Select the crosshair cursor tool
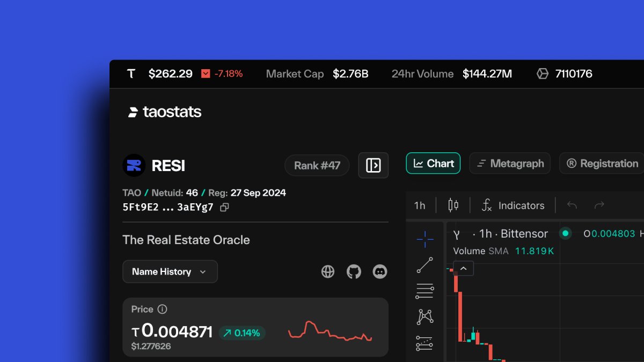Viewport: 644px width, 362px height. (x=425, y=239)
